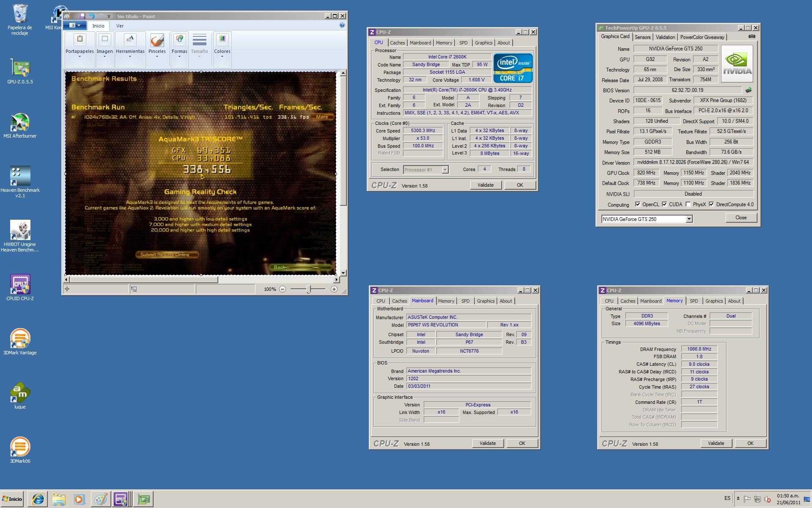The image size is (812, 508).
Task: Click the zoom out minus button in Paint
Action: click(283, 289)
